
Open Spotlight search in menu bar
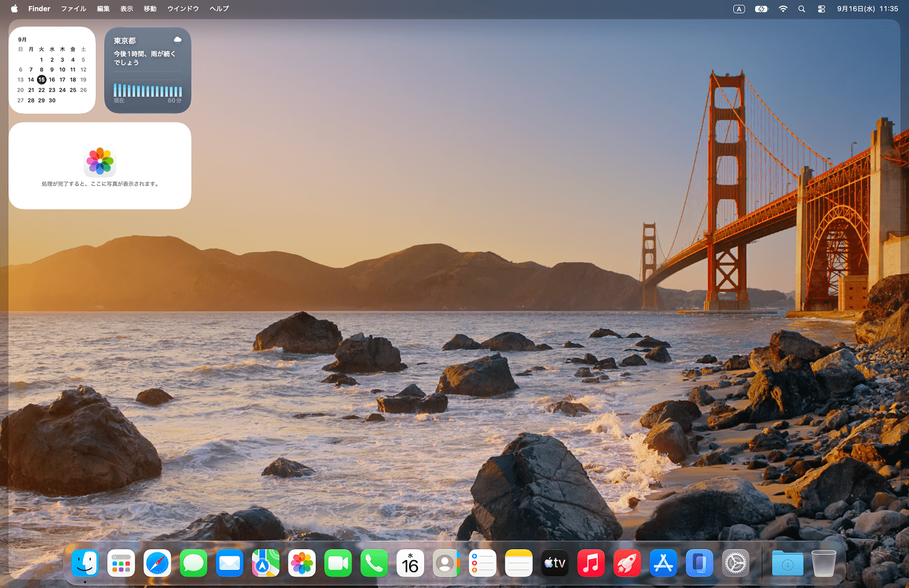click(x=802, y=9)
